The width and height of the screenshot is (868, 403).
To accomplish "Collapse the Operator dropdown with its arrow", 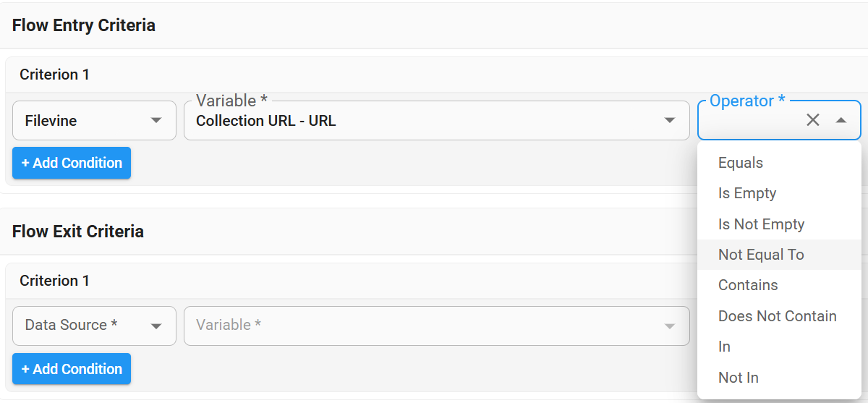I will click(x=841, y=120).
